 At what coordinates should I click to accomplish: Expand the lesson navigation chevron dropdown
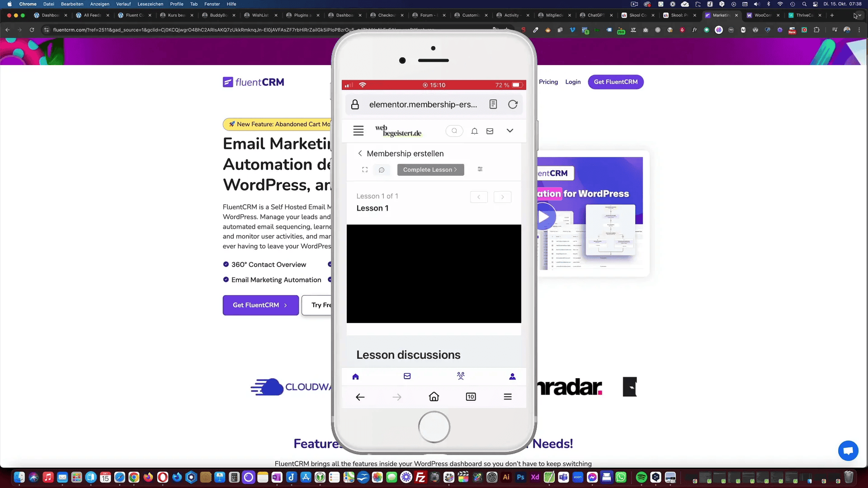pyautogui.click(x=509, y=131)
